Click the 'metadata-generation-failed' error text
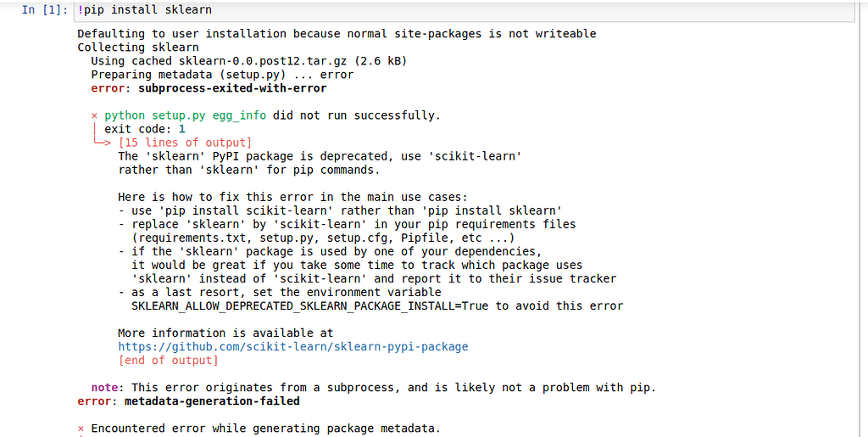 pos(212,401)
